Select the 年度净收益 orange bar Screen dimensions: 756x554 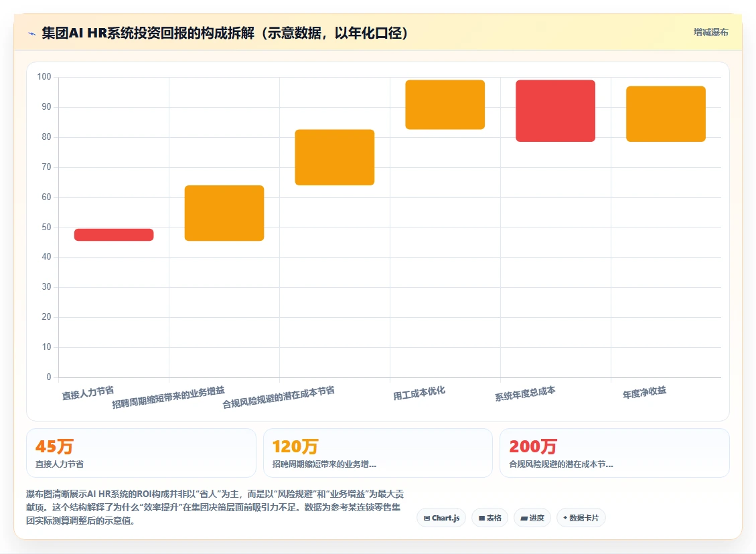pos(666,114)
